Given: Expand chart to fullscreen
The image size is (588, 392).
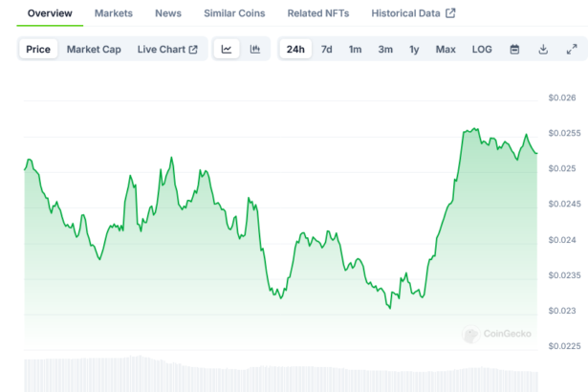Looking at the screenshot, I should tap(572, 49).
